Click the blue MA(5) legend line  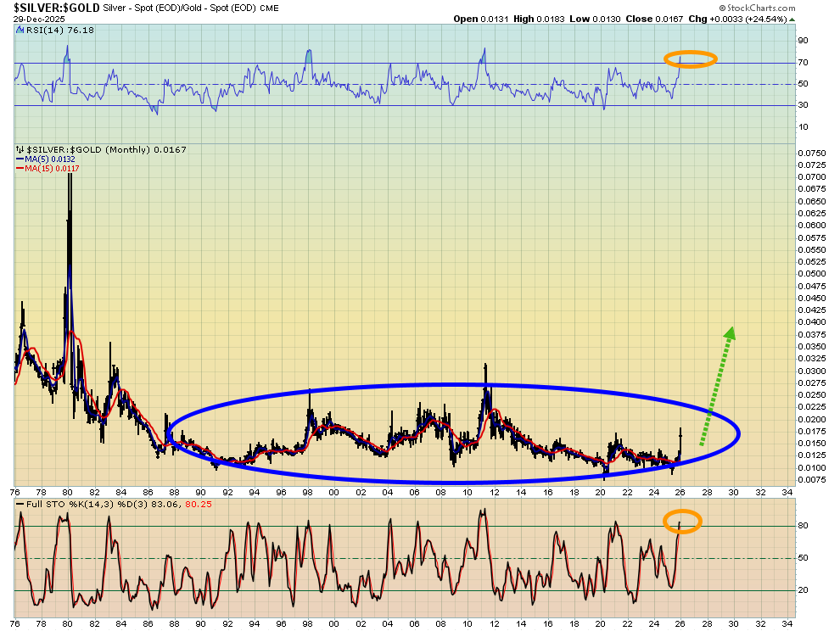click(19, 159)
